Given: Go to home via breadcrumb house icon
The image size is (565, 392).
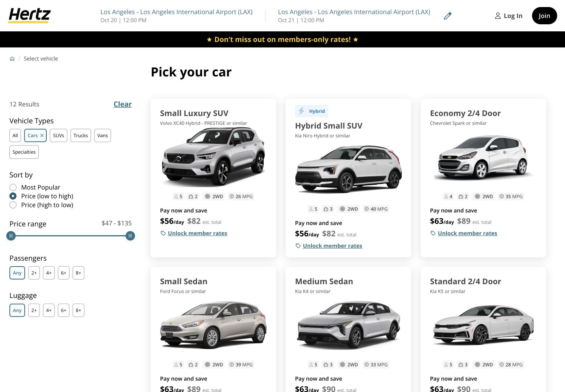Looking at the screenshot, I should (x=12, y=59).
